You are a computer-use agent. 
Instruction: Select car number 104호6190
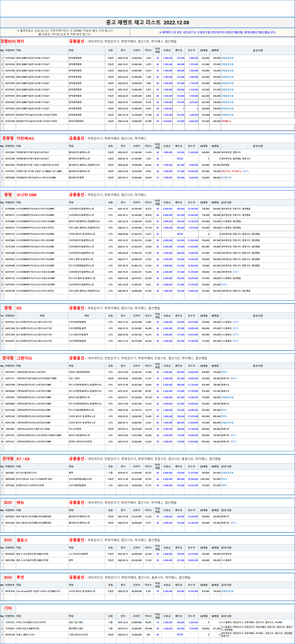click(10, 291)
